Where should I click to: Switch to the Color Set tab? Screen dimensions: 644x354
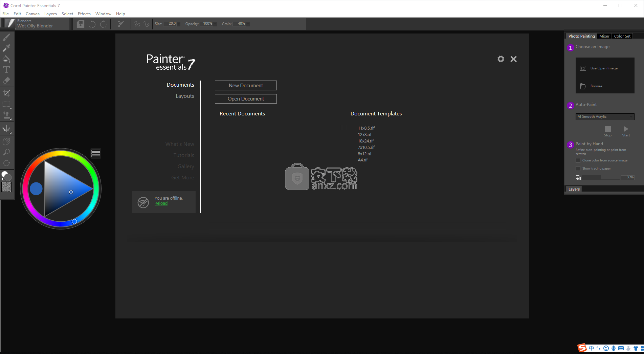[x=622, y=36]
